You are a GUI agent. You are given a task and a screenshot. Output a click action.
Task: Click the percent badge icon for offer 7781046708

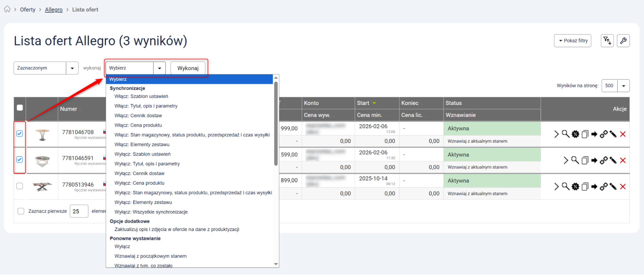click(575, 134)
